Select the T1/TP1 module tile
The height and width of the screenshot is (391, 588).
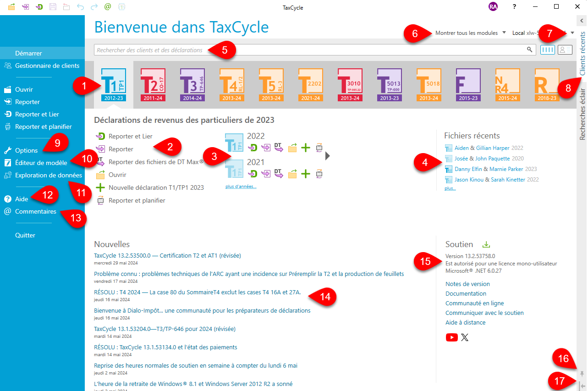[113, 85]
